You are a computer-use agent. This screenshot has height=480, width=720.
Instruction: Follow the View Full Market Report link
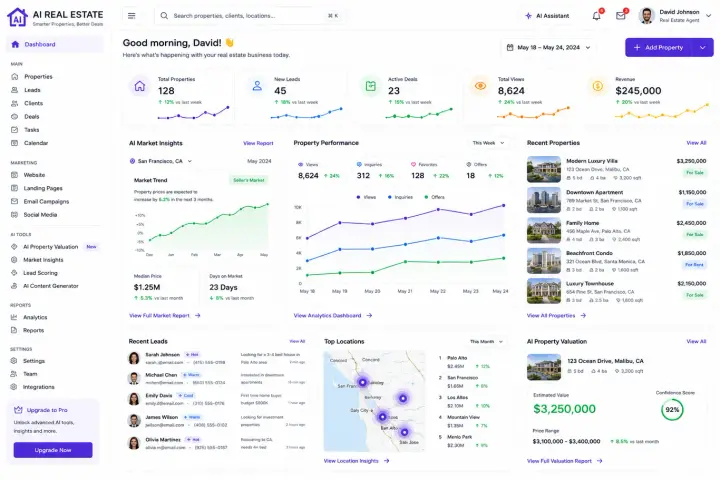[x=165, y=316]
